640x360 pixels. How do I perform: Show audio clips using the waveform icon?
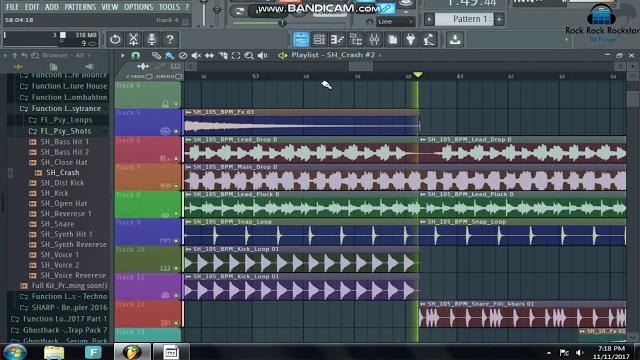click(x=143, y=66)
